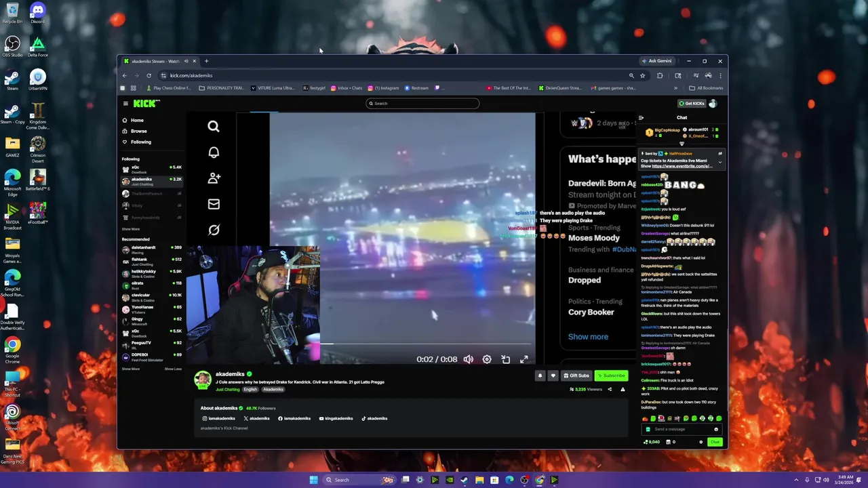Image resolution: width=868 pixels, height=488 pixels.
Task: Collapse the chat panel with arrow icon
Action: pos(641,118)
